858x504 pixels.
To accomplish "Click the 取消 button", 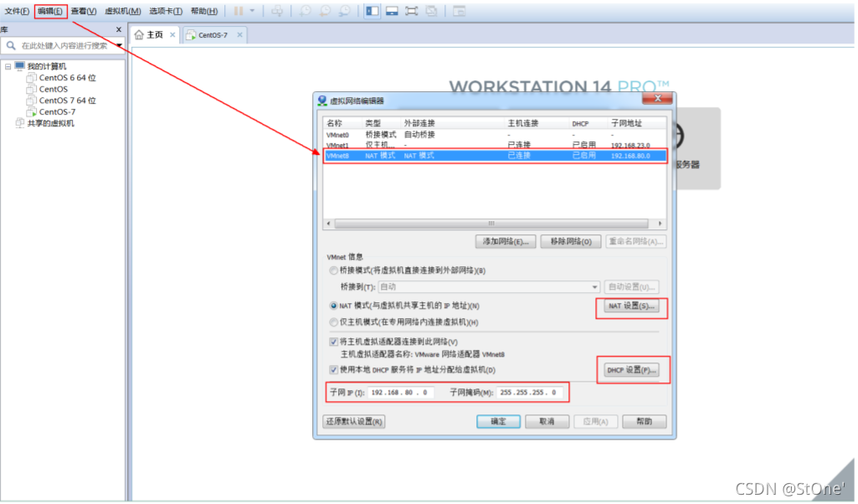I will [547, 422].
